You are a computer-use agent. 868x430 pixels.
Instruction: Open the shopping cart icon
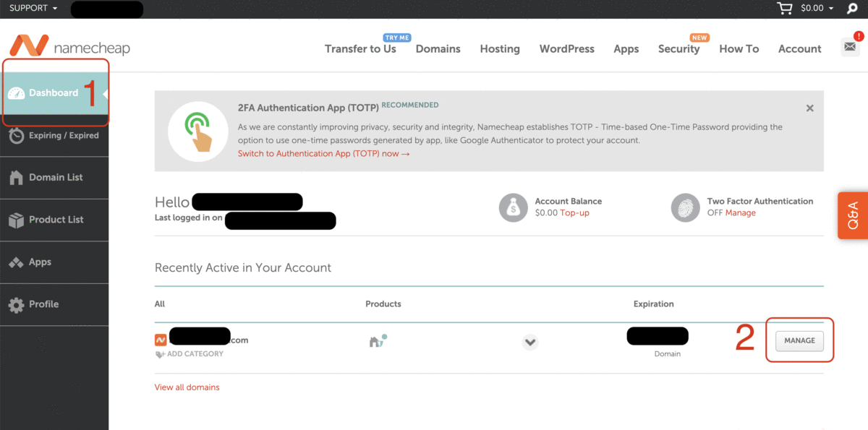click(784, 9)
